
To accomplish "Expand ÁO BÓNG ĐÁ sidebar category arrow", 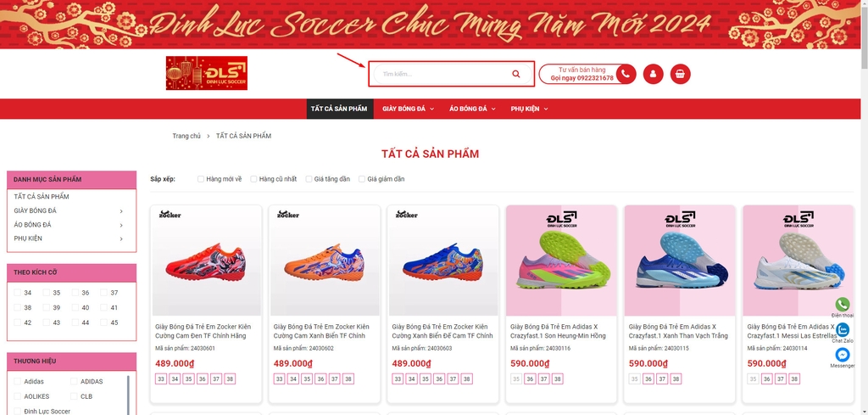I will [121, 225].
